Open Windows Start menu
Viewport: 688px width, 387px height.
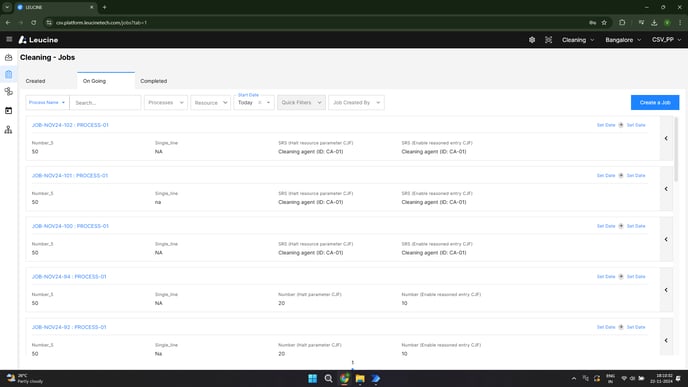312,379
